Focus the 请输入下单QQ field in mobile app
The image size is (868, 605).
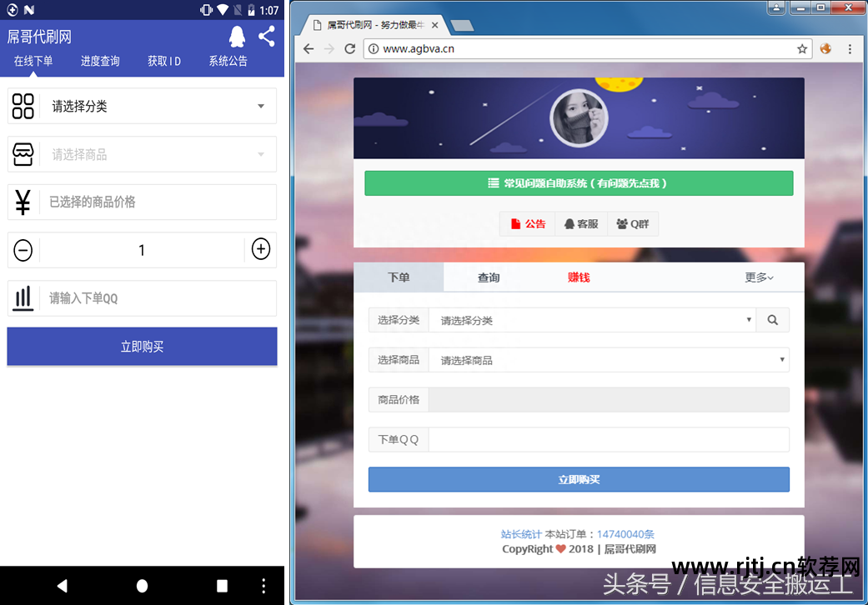[158, 298]
